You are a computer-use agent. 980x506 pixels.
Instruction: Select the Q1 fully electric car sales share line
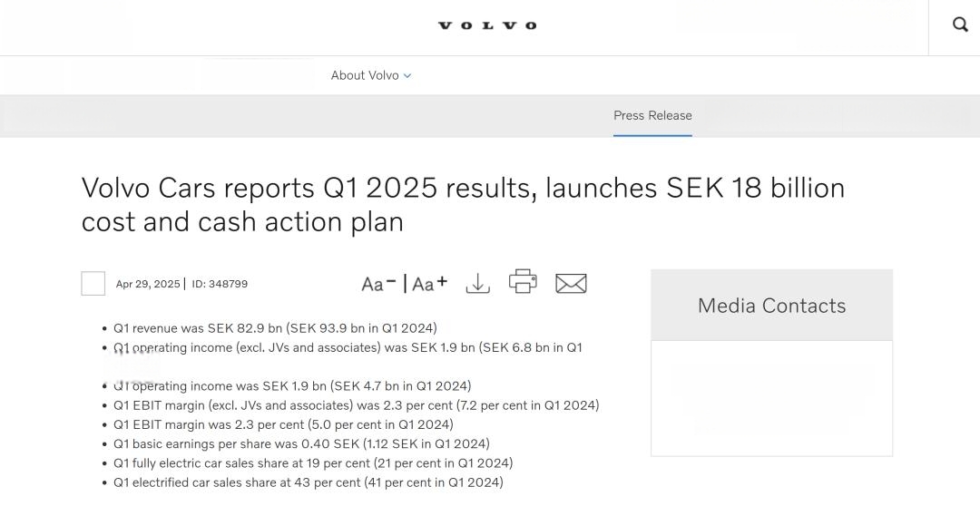click(x=312, y=463)
